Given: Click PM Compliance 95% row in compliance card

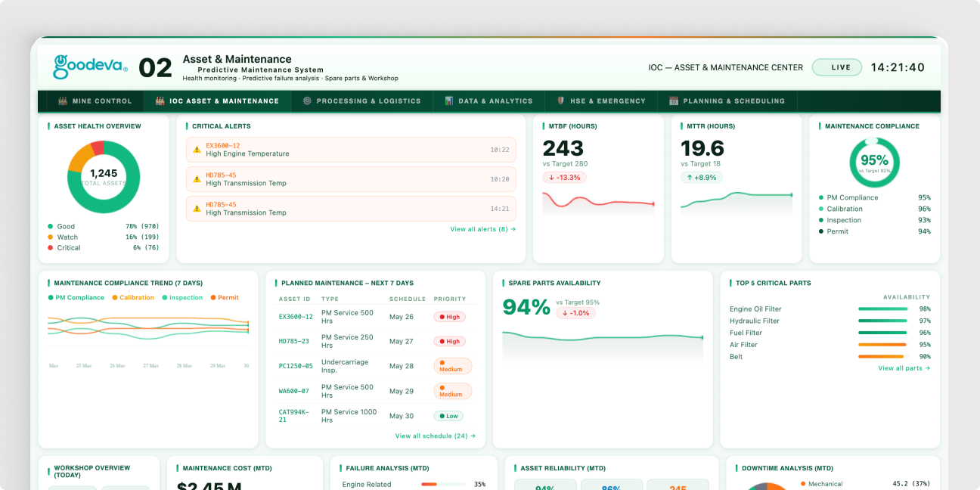Looking at the screenshot, I should click(874, 197).
